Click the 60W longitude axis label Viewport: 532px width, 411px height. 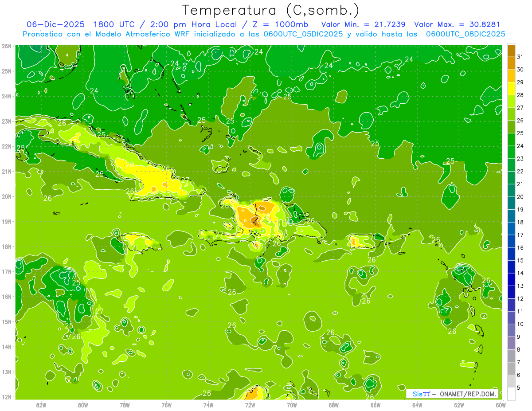(501, 405)
